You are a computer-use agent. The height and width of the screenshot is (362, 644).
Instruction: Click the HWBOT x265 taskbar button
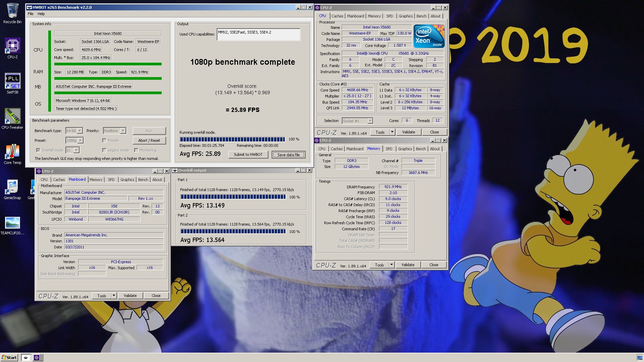(x=26, y=357)
